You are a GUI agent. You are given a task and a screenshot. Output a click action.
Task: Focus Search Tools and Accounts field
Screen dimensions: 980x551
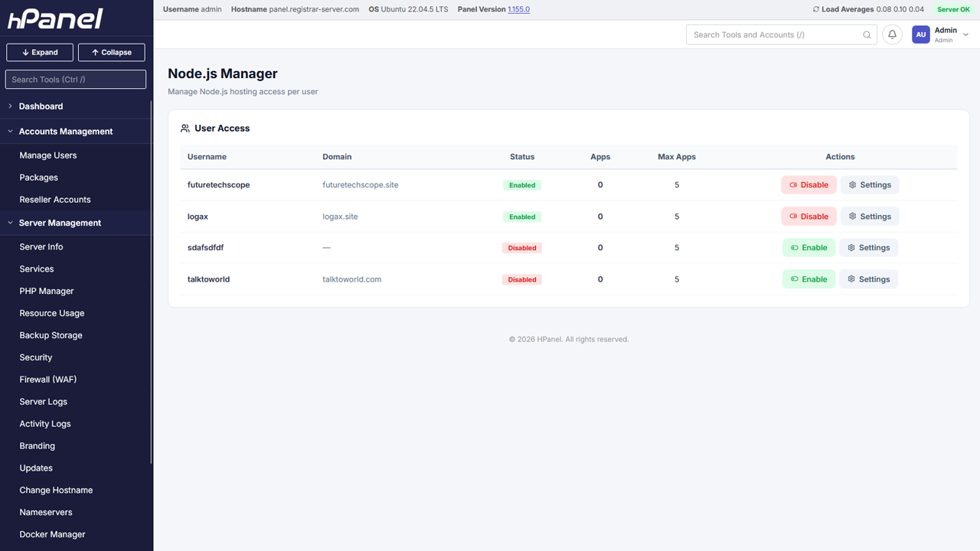coord(782,34)
